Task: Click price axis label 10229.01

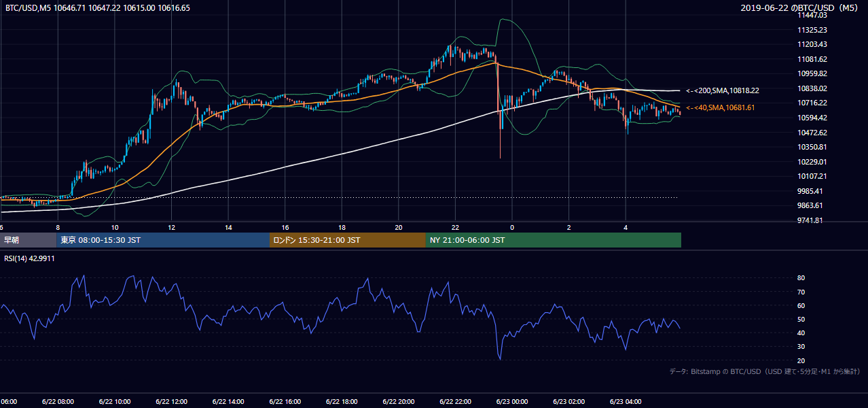Action: pos(812,162)
